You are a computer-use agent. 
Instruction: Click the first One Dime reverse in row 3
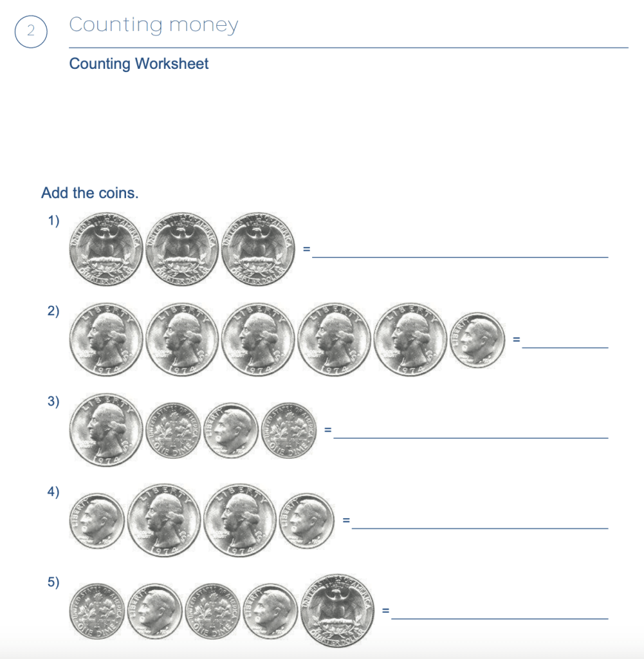click(173, 431)
